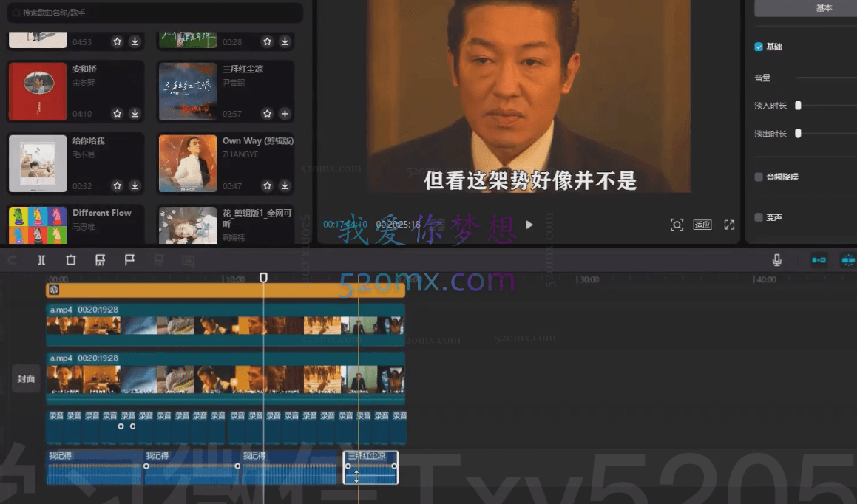Split the clip with the scissors tool

click(41, 259)
